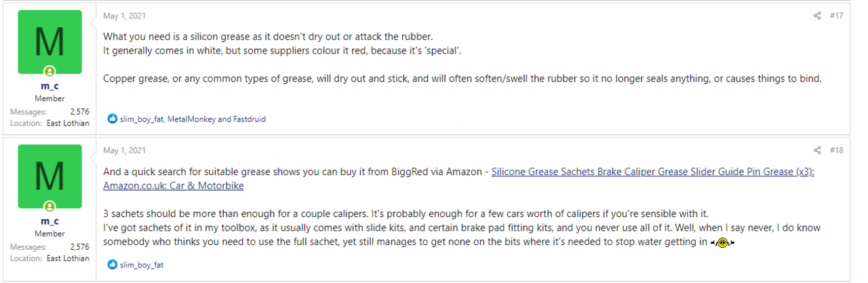Click like thumbs-up icon in post #18
Image resolution: width=868 pixels, height=283 pixels.
(x=113, y=265)
